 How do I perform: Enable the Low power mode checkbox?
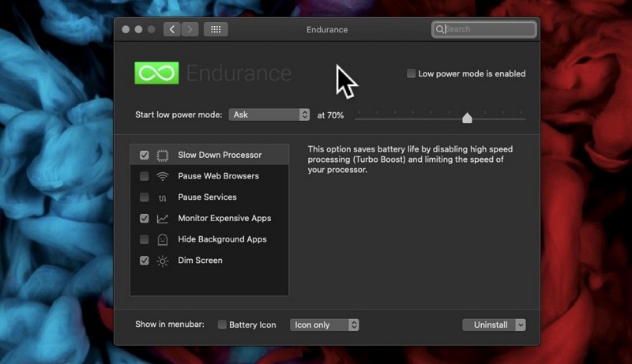click(x=411, y=73)
